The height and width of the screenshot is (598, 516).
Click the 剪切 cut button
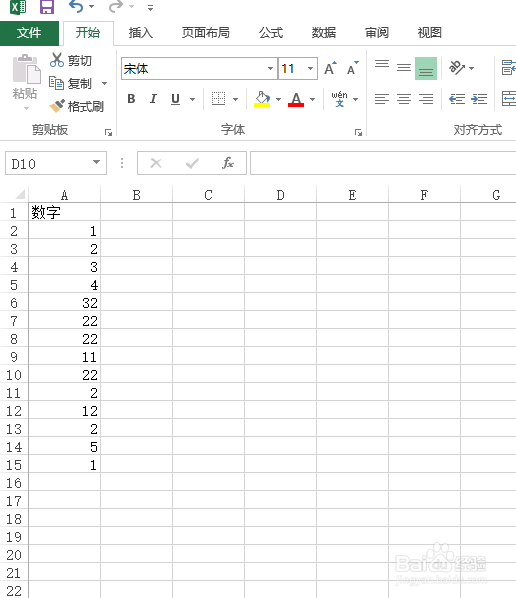tap(71, 60)
